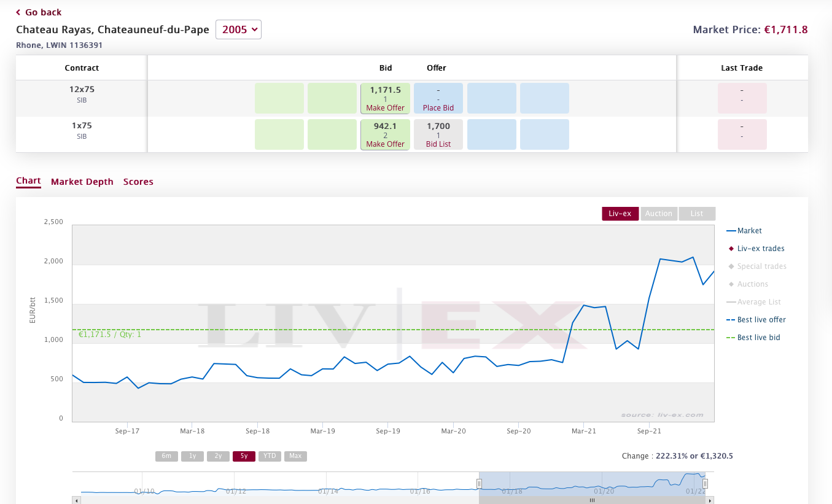Screen dimensions: 832x504
Task: Set chart range to YTD
Action: (x=270, y=456)
